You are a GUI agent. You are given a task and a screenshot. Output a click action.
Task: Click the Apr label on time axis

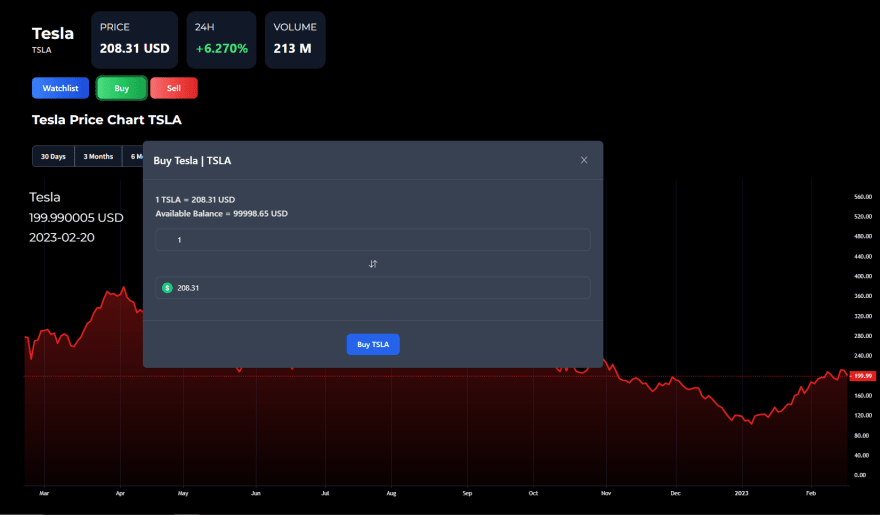[120, 493]
